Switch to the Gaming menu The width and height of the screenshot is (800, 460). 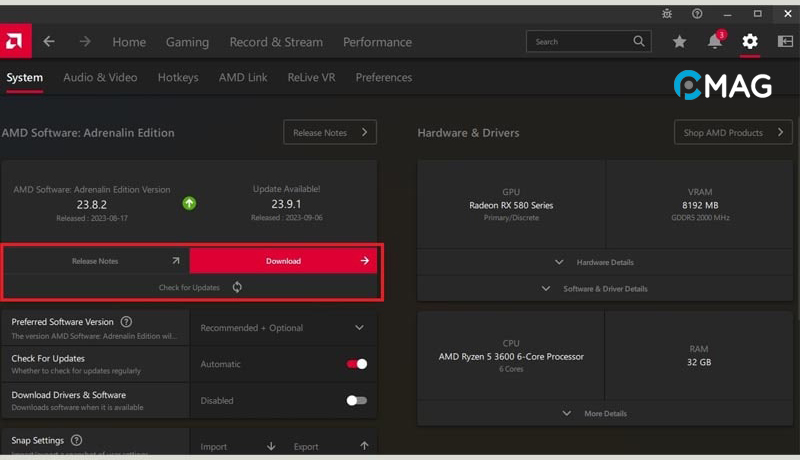tap(187, 42)
